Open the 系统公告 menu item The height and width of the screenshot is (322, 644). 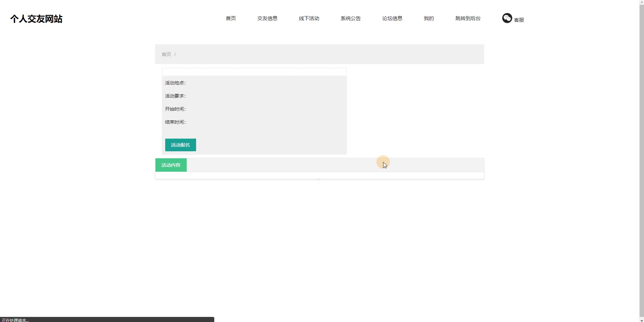point(351,18)
